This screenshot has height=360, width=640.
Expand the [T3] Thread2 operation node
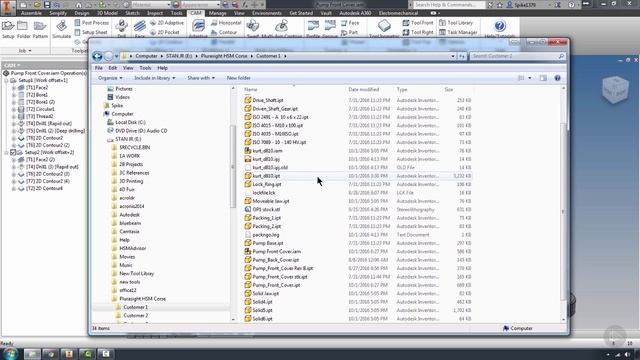tap(14, 116)
